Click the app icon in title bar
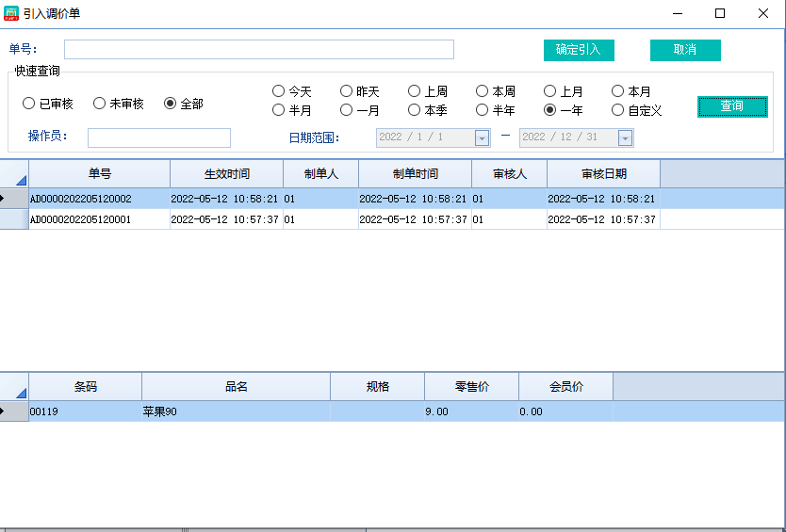Screen dimensions: 786x532 (x=11, y=13)
